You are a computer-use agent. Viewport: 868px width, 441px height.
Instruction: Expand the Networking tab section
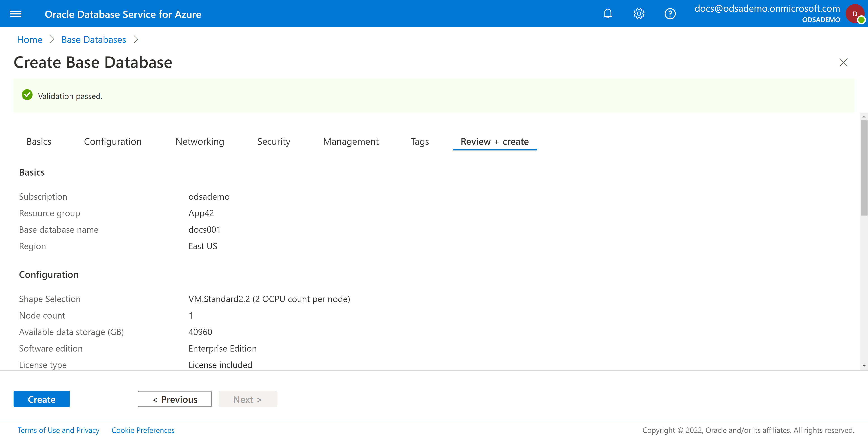point(200,141)
